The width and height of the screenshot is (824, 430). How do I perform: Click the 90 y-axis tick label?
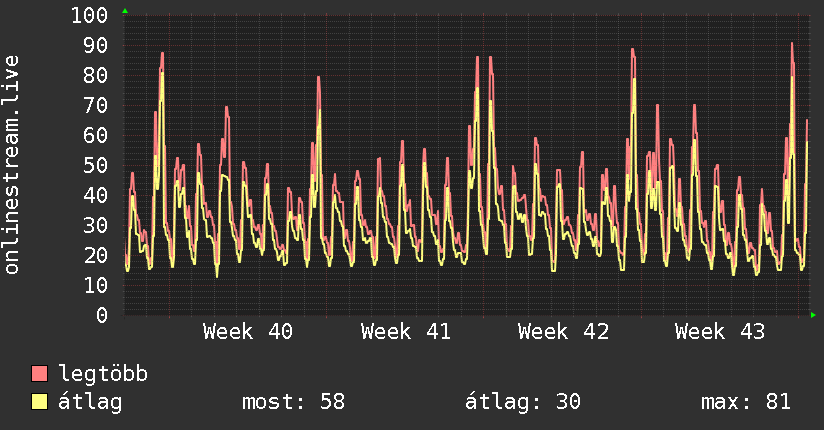[x=96, y=45]
